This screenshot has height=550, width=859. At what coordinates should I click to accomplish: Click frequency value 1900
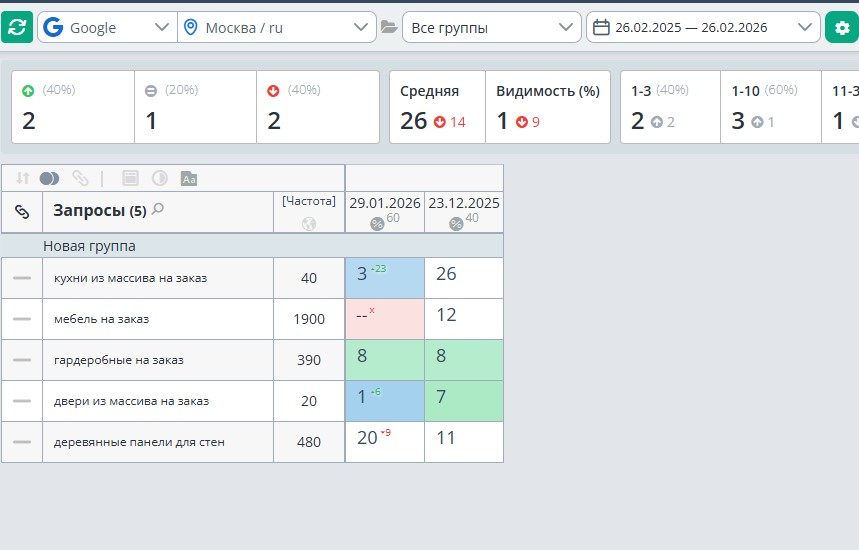click(309, 319)
